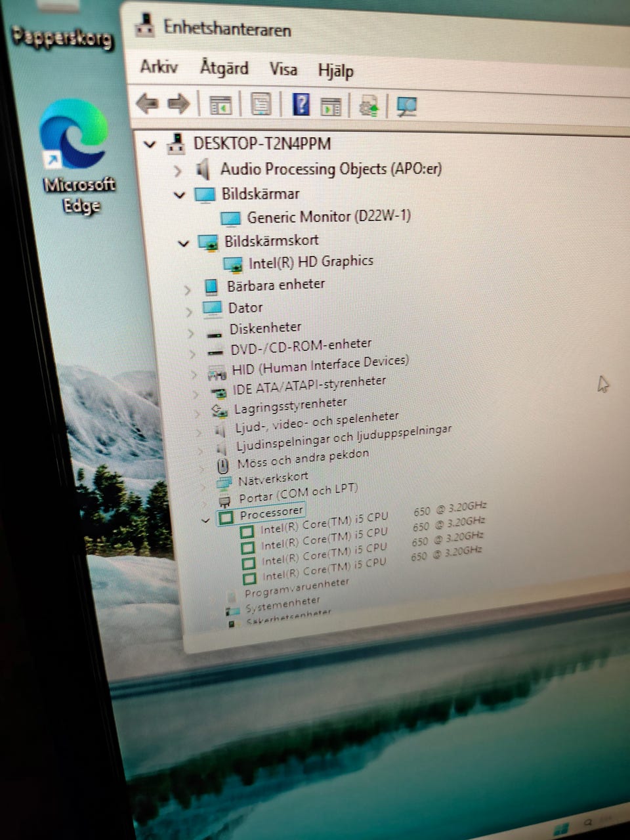Image resolution: width=630 pixels, height=840 pixels.
Task: Select the Intel(R) HD Graphics icon
Action: [x=232, y=264]
